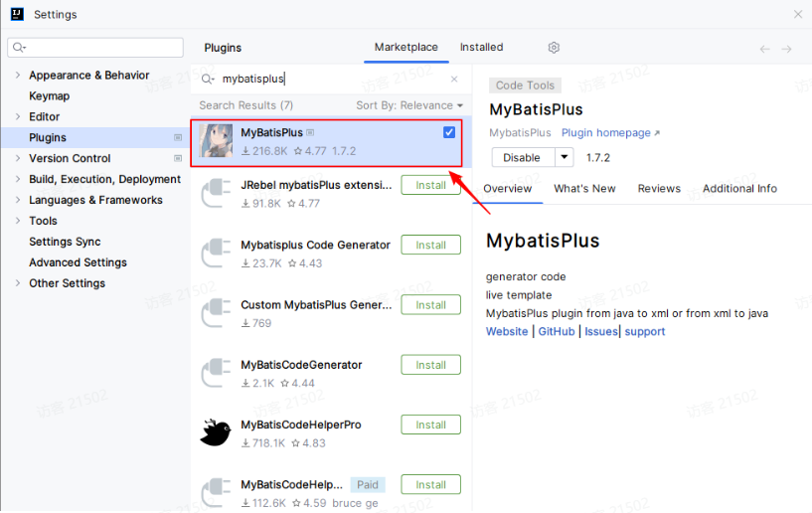
Task: Click the plugins settings gear icon
Action: (554, 48)
